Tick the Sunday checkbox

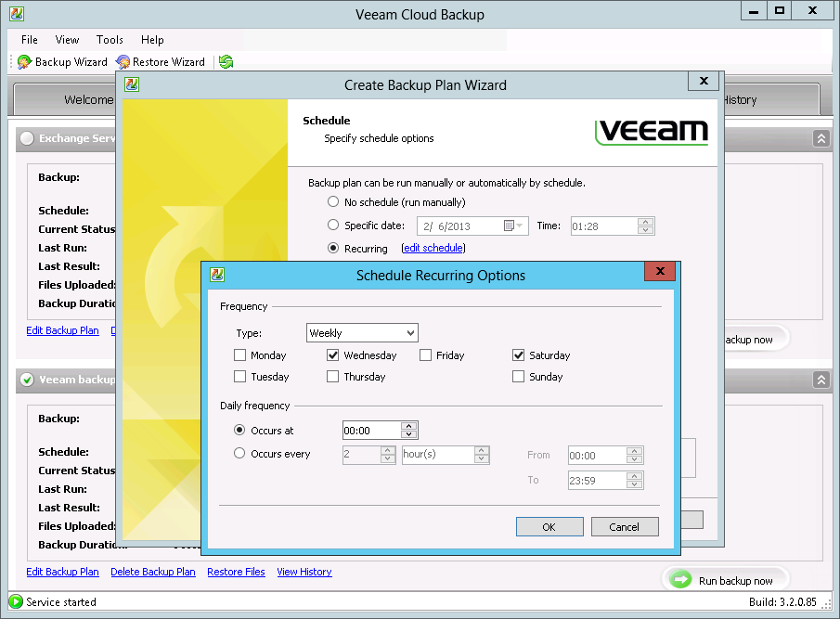[518, 377]
